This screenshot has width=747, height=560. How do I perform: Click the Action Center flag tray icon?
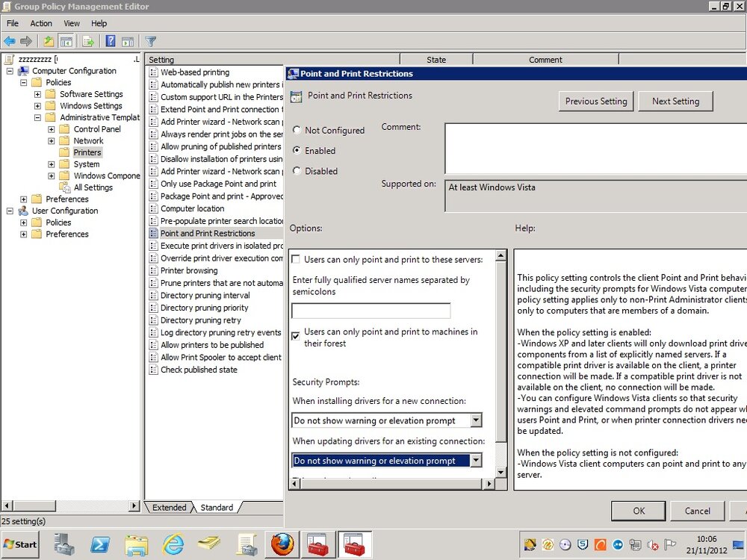[x=670, y=545]
